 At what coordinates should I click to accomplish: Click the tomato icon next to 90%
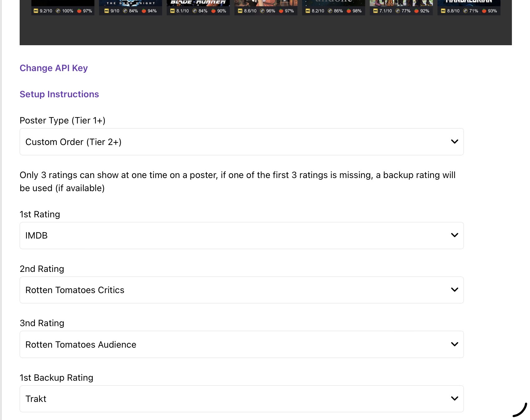click(x=213, y=11)
